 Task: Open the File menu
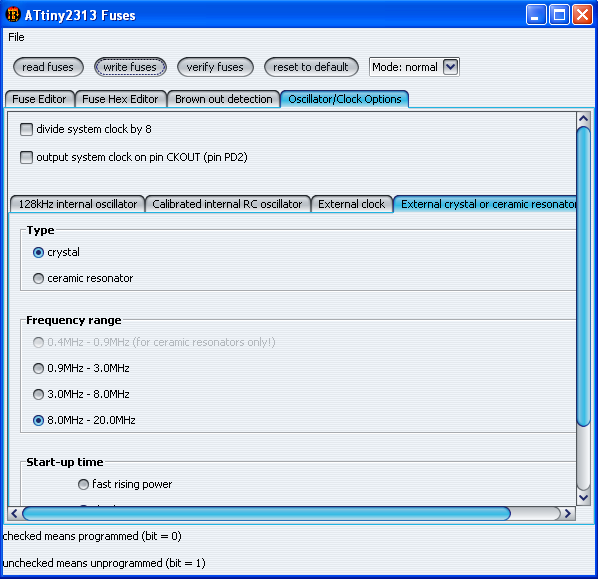[x=16, y=37]
